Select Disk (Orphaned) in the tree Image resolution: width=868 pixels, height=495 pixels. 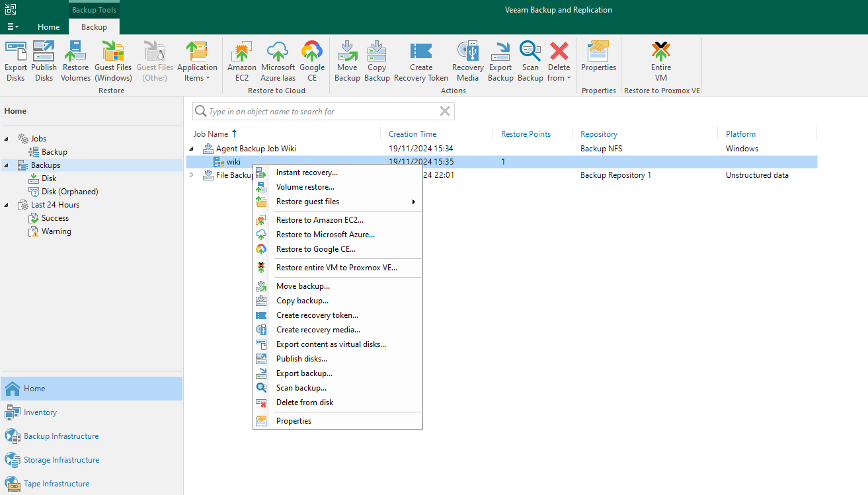(69, 192)
